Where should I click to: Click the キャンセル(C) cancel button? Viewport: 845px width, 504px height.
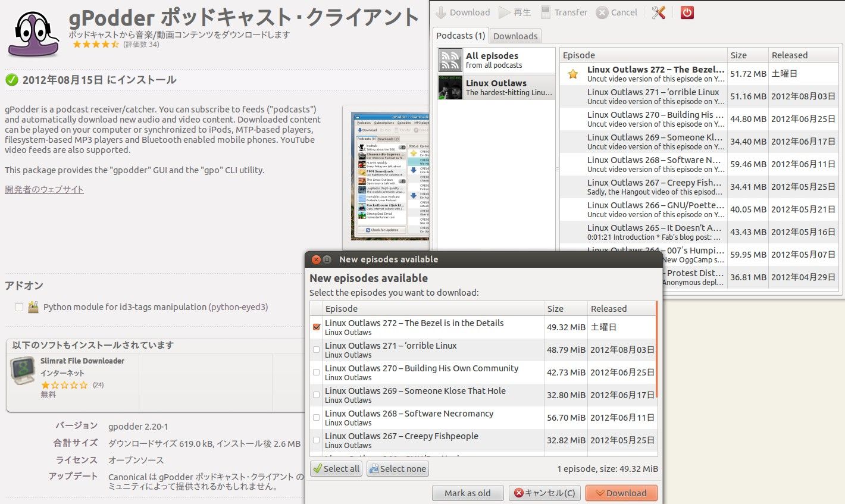pos(544,493)
